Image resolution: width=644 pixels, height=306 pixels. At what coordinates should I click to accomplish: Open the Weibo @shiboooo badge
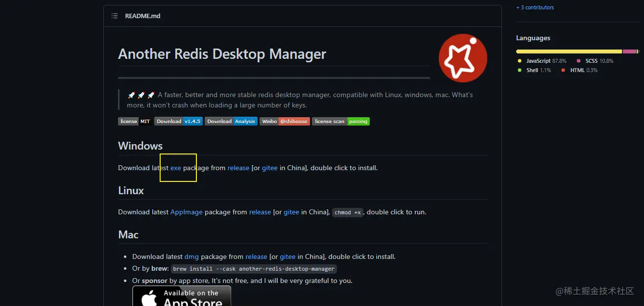[x=285, y=121]
